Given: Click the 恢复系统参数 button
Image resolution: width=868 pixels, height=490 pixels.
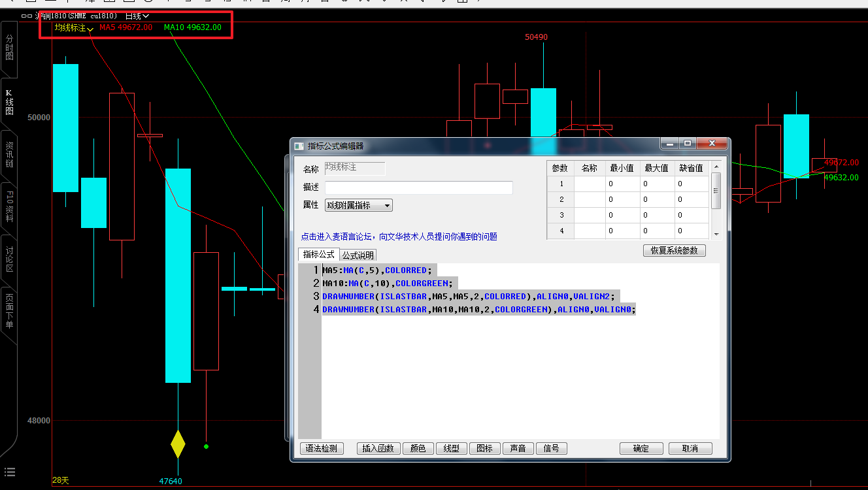Looking at the screenshot, I should point(674,250).
